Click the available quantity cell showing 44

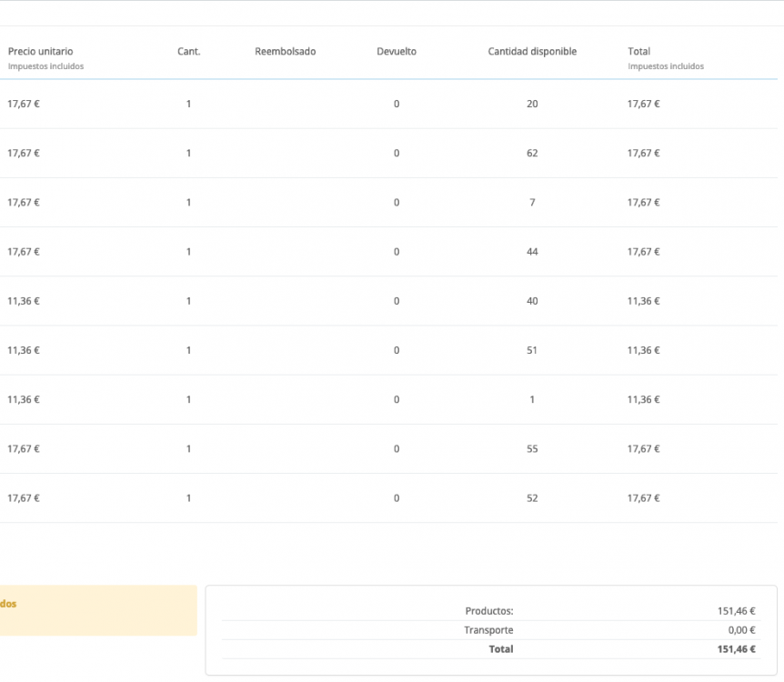[x=532, y=251]
